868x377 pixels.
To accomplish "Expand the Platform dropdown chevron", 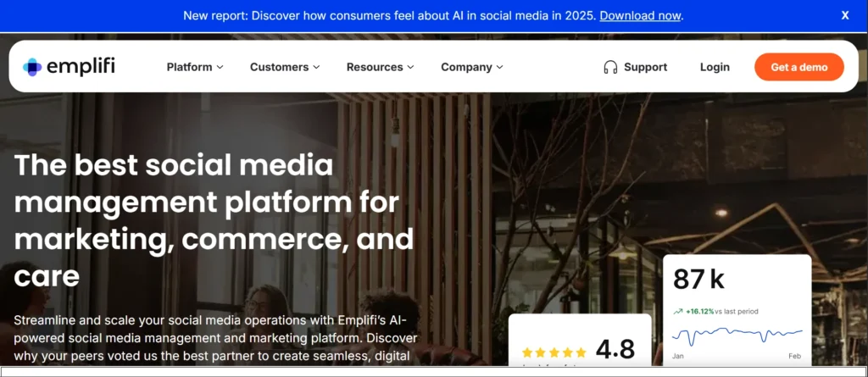I will point(220,68).
